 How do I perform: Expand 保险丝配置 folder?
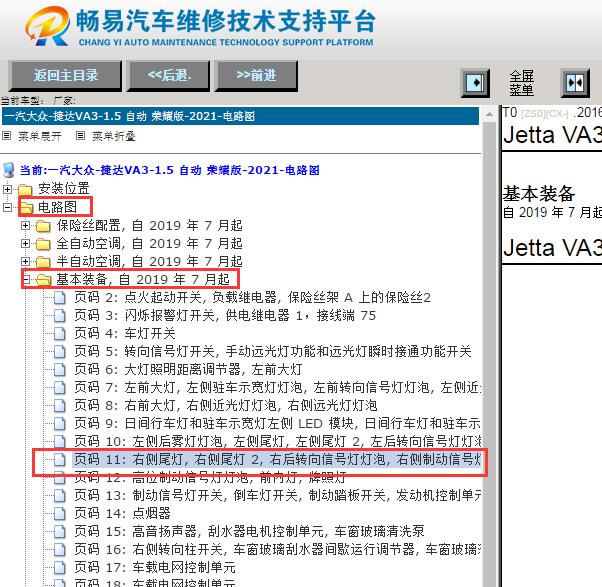pyautogui.click(x=25, y=225)
